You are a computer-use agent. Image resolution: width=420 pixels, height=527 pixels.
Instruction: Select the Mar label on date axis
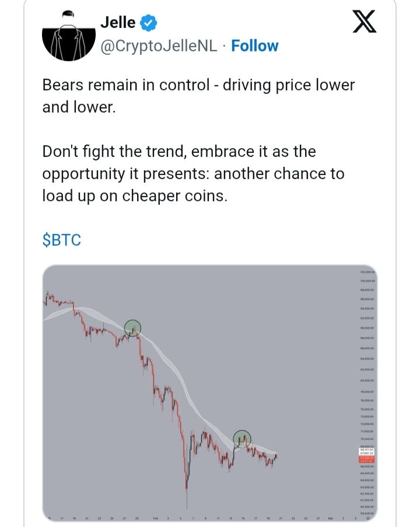click(331, 518)
